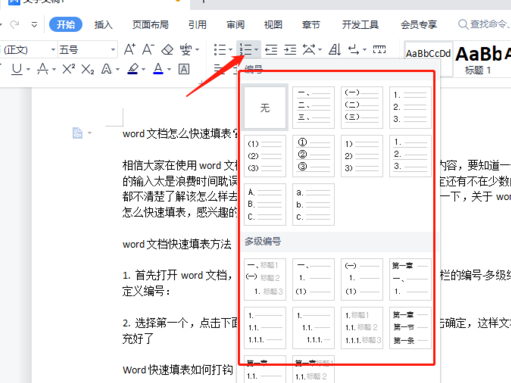Expand the bullet list dropdown arrow
Viewport: 511px width, 383px height.
pyautogui.click(x=230, y=50)
